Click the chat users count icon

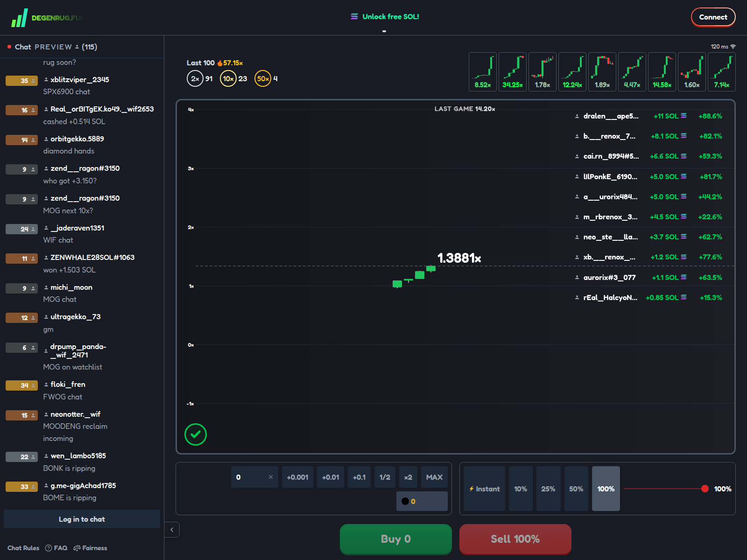[77, 47]
